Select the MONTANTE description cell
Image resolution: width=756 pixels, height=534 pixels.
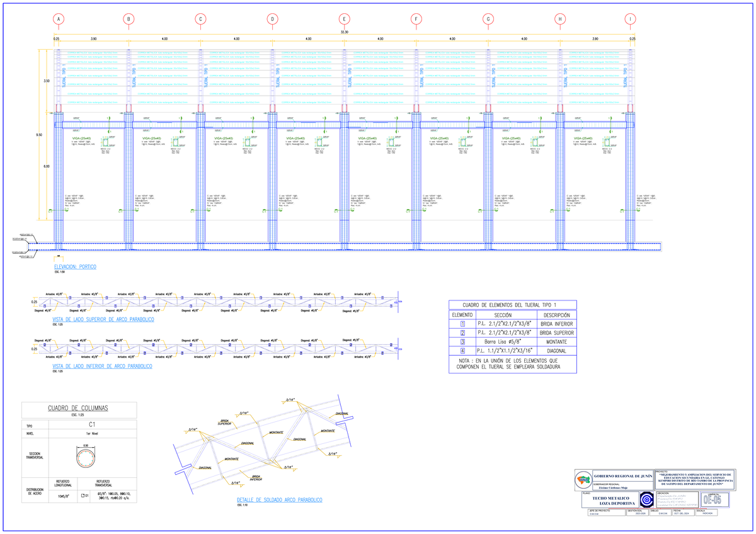556,341
